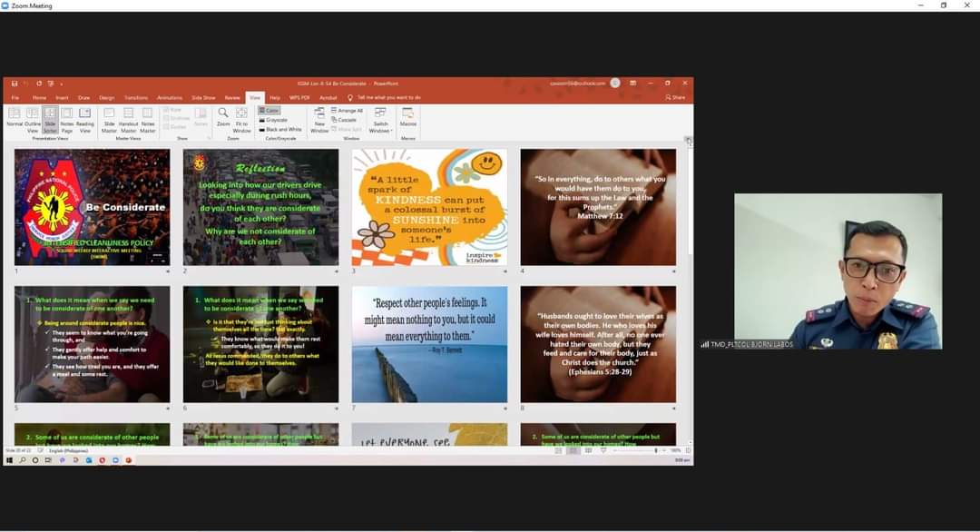The height and width of the screenshot is (532, 980).
Task: Select Black and White display mode
Action: coord(280,130)
